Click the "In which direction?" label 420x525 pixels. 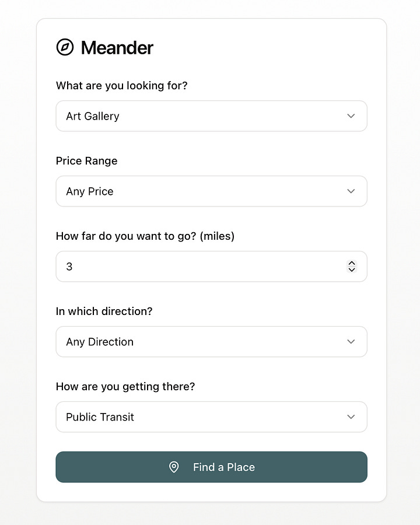point(104,311)
